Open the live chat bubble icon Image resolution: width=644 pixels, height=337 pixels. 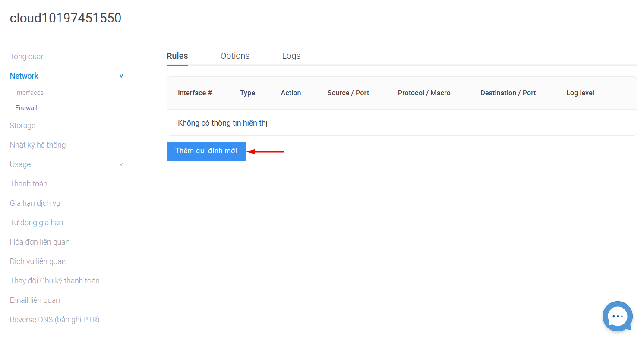point(618,316)
